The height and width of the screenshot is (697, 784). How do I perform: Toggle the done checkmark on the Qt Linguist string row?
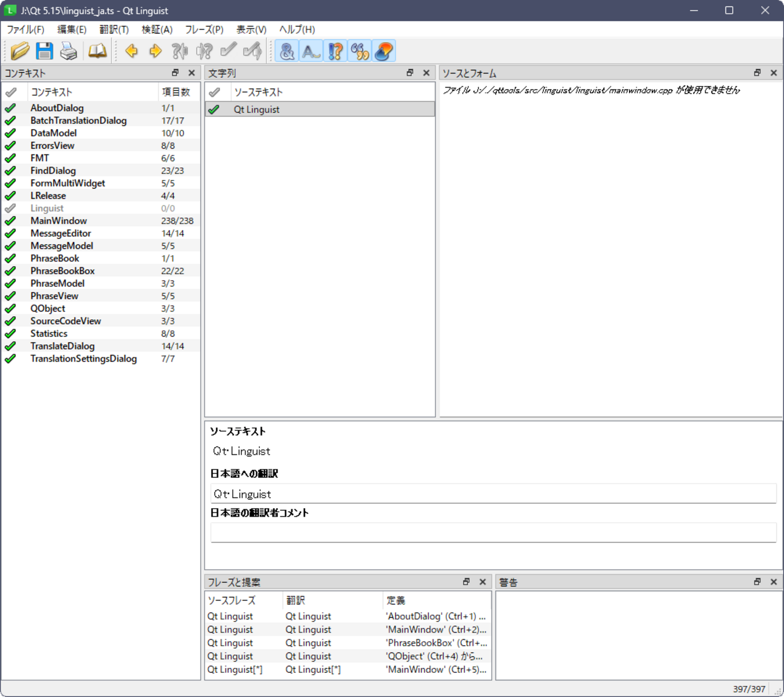point(214,109)
